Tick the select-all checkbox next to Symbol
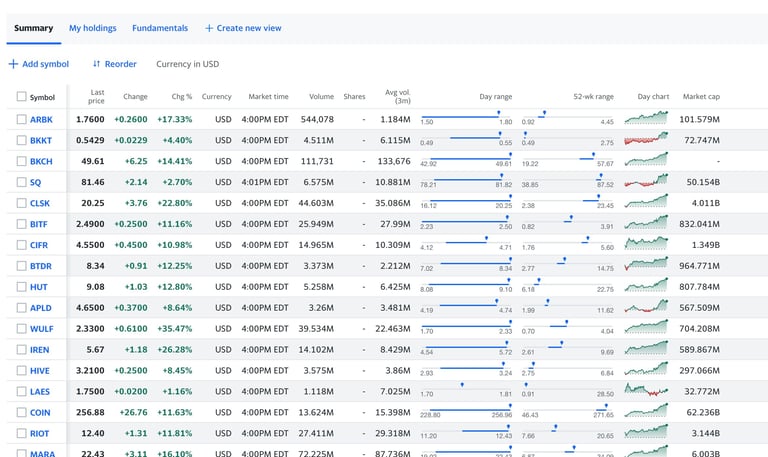 click(22, 97)
